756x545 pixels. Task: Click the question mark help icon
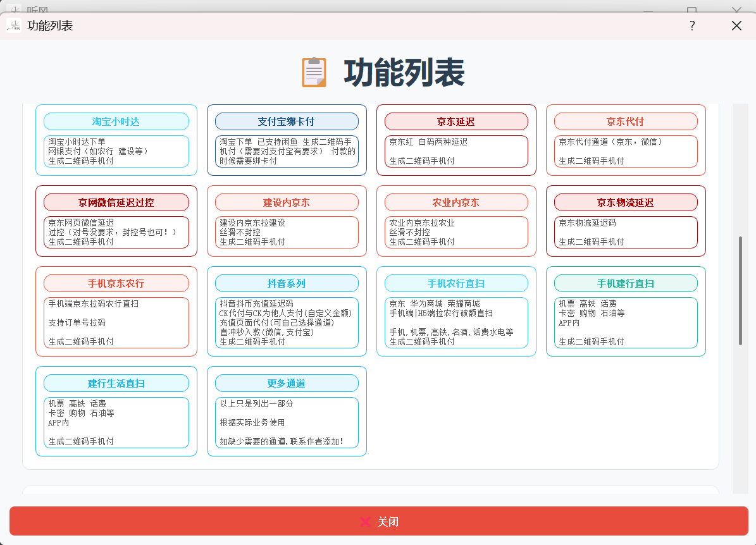(x=692, y=25)
